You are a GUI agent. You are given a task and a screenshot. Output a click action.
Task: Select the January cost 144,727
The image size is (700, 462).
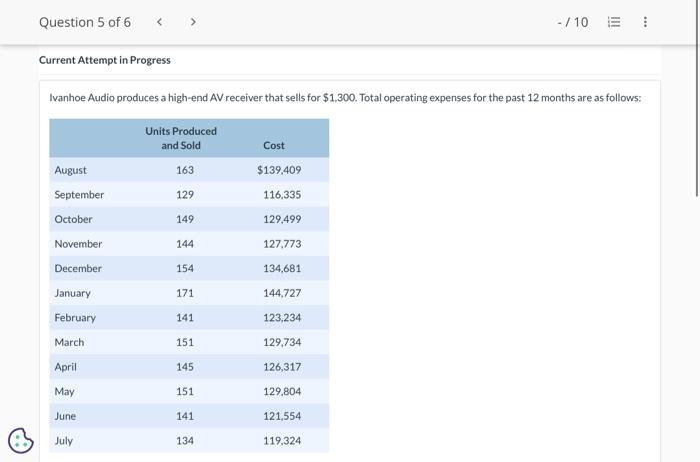[282, 293]
